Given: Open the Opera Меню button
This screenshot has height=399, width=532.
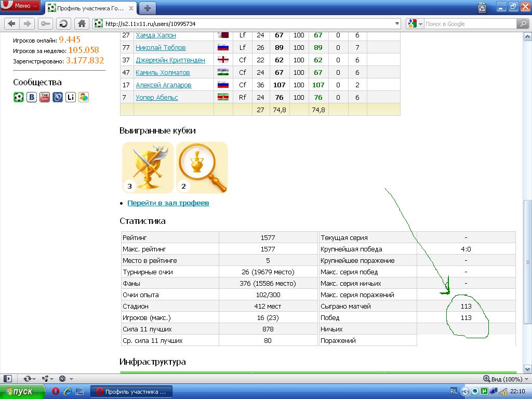Looking at the screenshot, I should pos(21,6).
